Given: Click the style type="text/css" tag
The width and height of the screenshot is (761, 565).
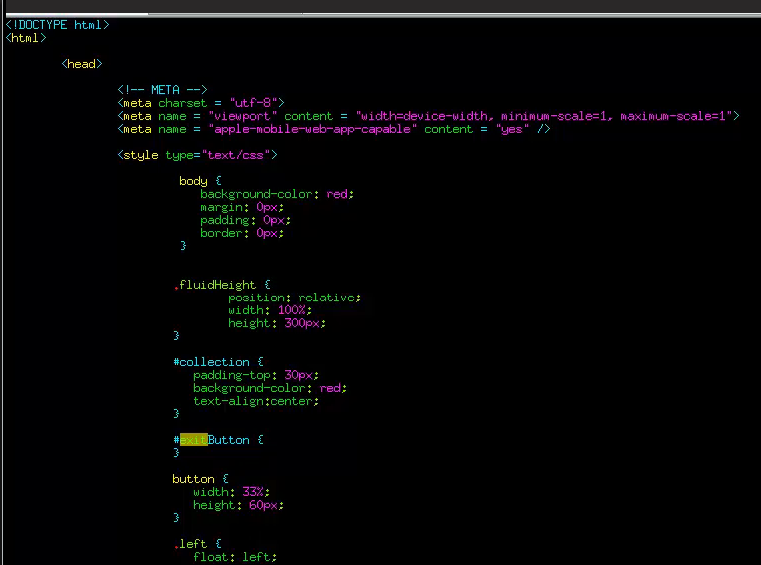Looking at the screenshot, I should pyautogui.click(x=197, y=155).
